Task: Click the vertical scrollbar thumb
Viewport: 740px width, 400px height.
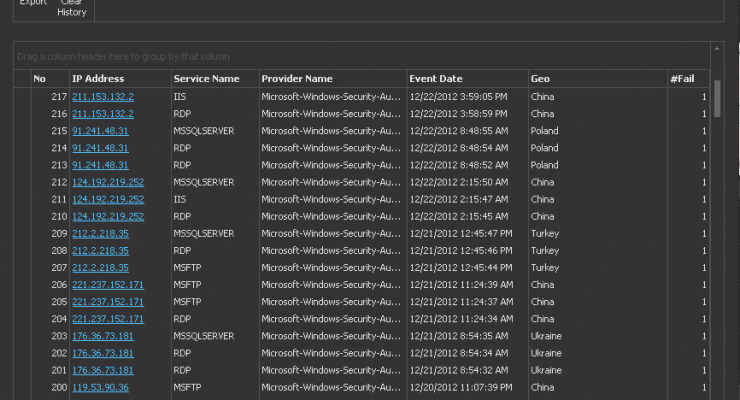Action: coord(717,98)
